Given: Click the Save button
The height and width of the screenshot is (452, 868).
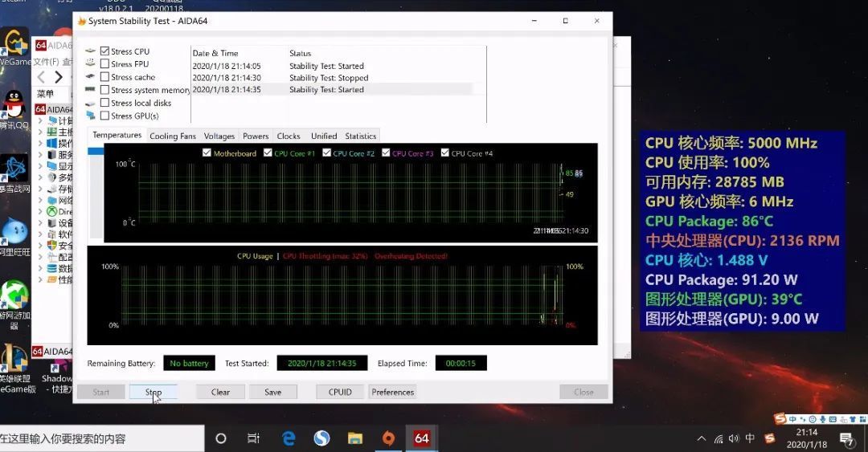Looking at the screenshot, I should coord(273,392).
